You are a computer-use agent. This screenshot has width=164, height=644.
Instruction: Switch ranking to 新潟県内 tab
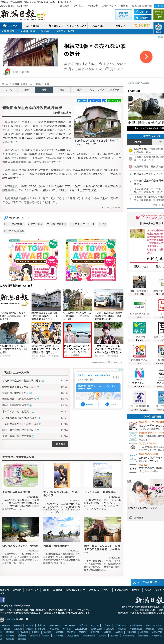(139, 142)
